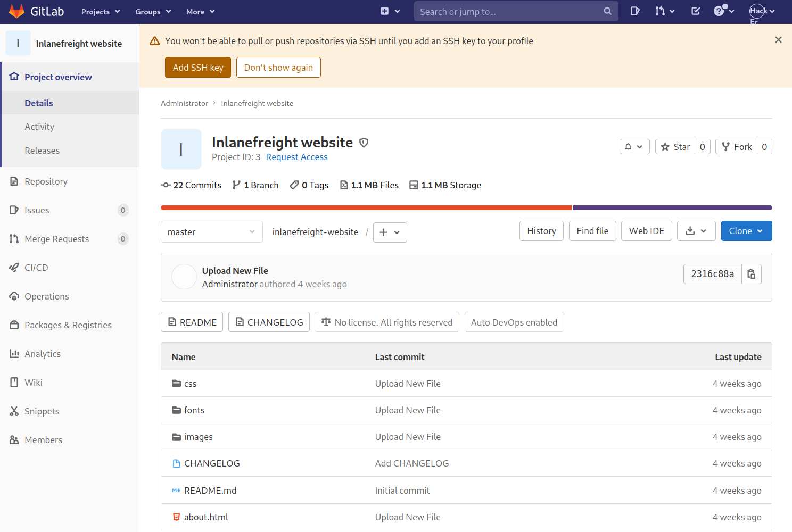Image resolution: width=792 pixels, height=532 pixels.
Task: Click the search magnifier icon
Action: pyautogui.click(x=607, y=11)
